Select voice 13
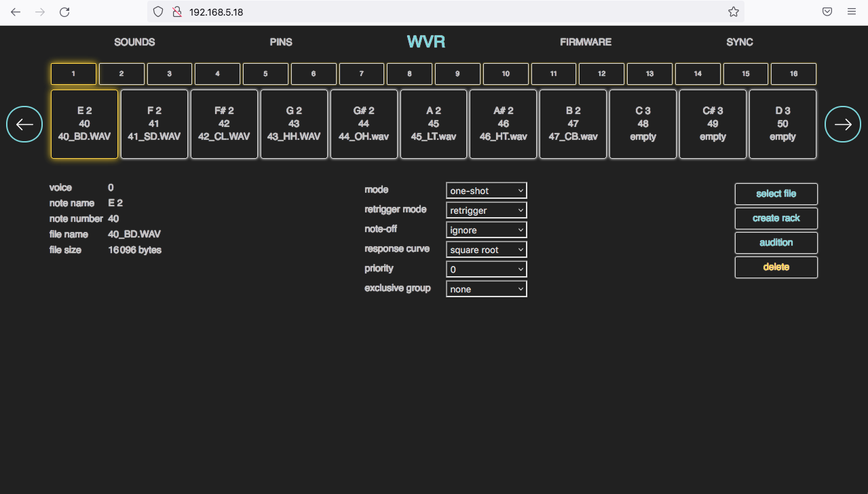Viewport: 868px width, 494px height. click(x=649, y=74)
